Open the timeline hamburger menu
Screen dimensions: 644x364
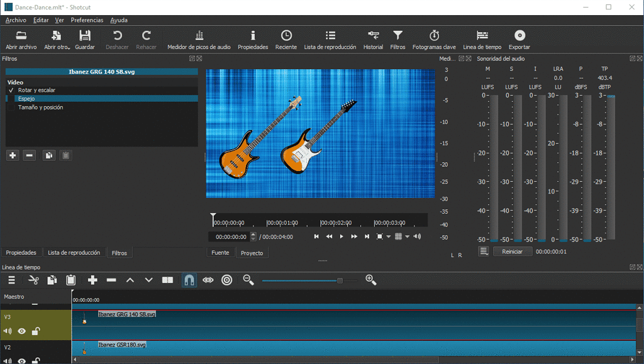point(11,280)
